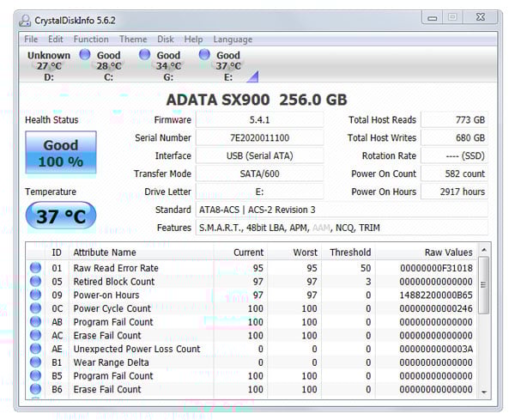
Task: Open the Function menu
Action: coord(91,40)
